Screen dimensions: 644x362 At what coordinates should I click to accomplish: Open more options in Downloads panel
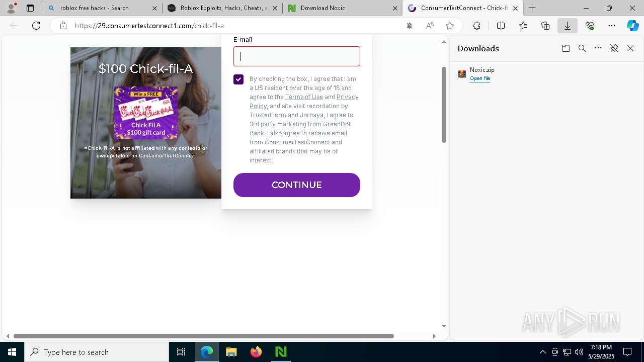click(598, 48)
